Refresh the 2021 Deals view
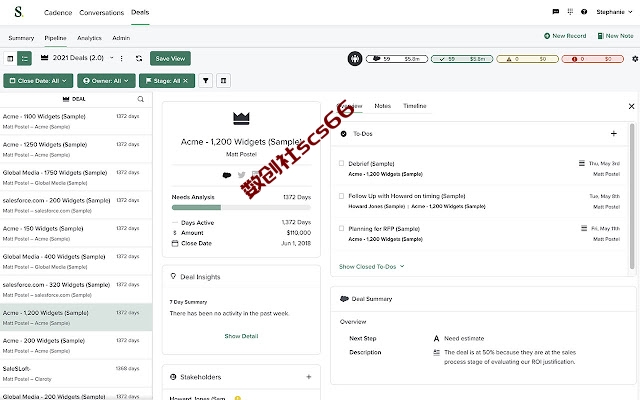640x400 pixels. click(x=139, y=58)
